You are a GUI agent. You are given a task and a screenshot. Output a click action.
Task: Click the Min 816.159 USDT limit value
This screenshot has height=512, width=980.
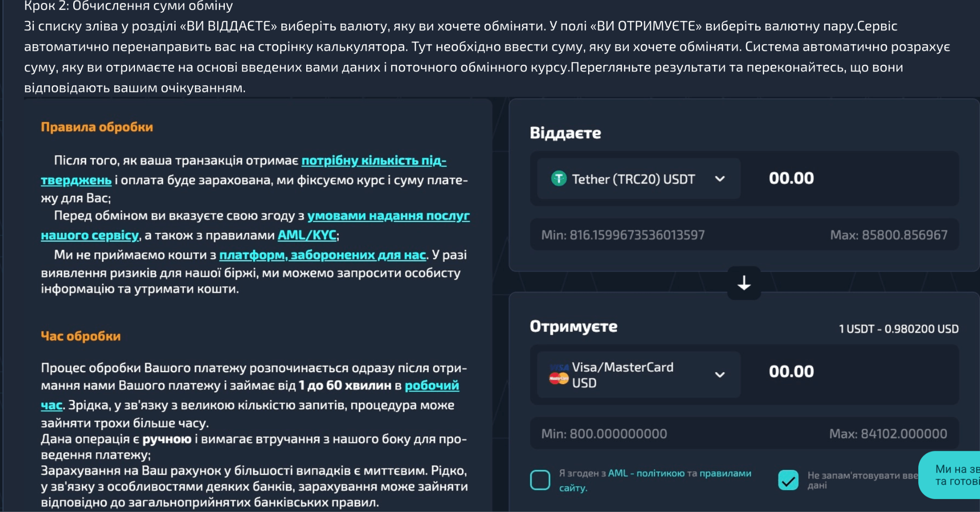click(x=623, y=235)
